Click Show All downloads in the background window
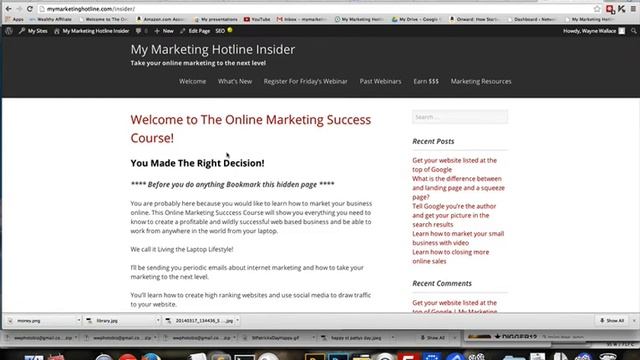Screen dimensions: 640x360 pos(433,338)
